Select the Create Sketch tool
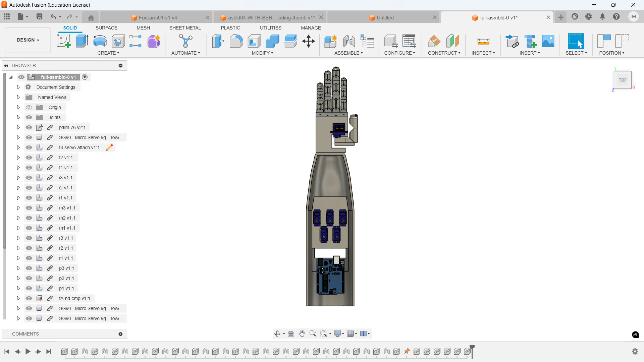The height and width of the screenshot is (362, 644). (x=64, y=41)
